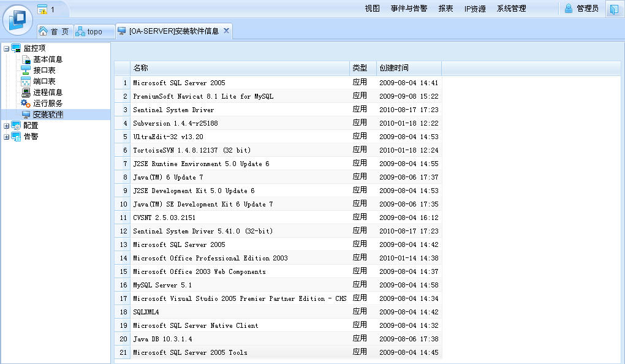
Task: Select 运行服务 in the tree
Action: (x=48, y=104)
